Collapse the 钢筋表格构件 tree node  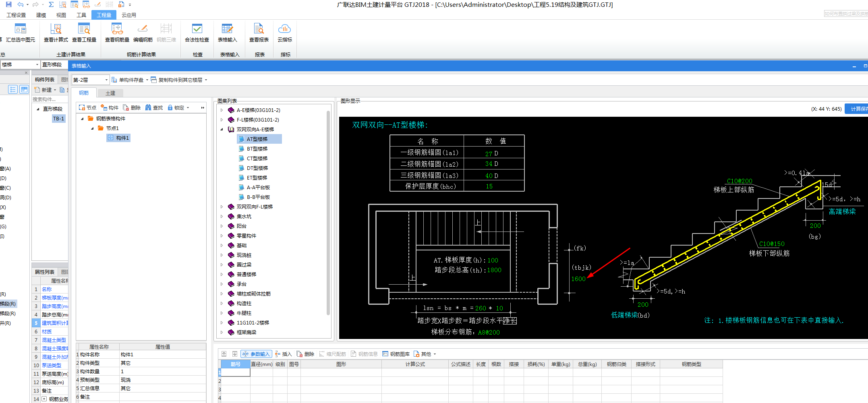(82, 118)
